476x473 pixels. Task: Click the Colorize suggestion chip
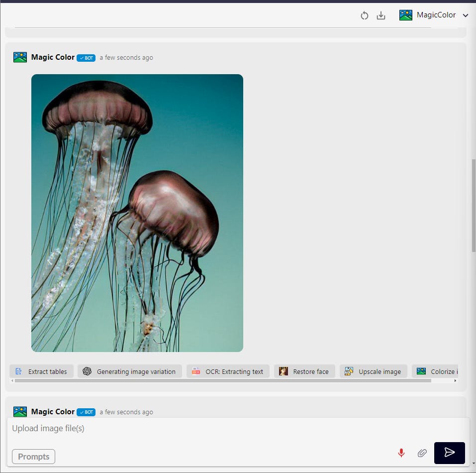tap(437, 371)
